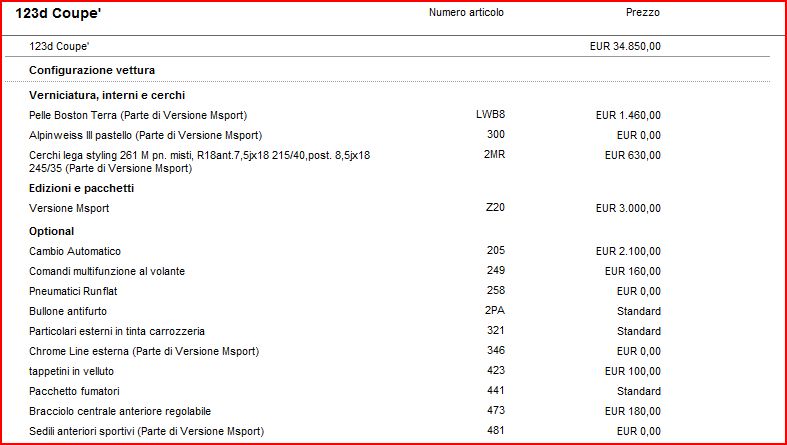Click 'EUR 0,00' in the Chrome Line row
This screenshot has height=445, width=787.
pyautogui.click(x=639, y=352)
